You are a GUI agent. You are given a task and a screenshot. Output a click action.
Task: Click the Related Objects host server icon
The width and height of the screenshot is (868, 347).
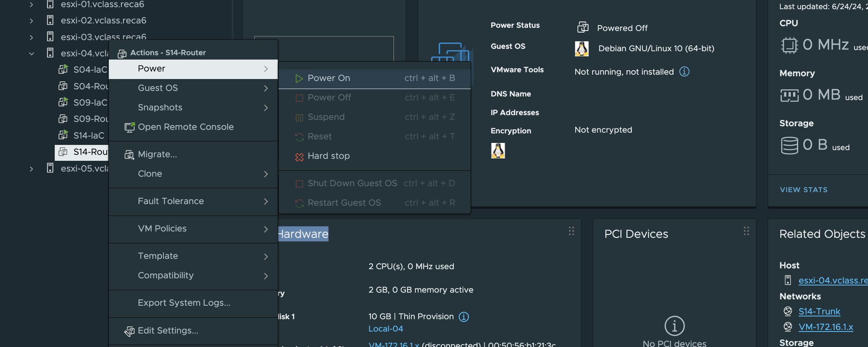[788, 280]
